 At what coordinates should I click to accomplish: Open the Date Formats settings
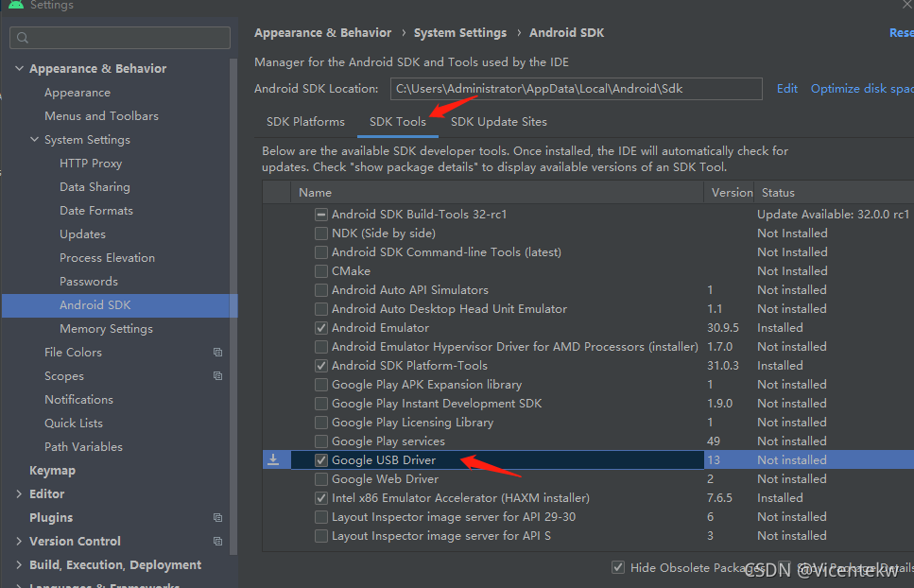click(96, 211)
